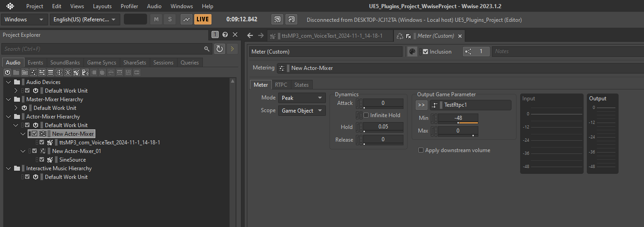Click the S solo button
The image size is (644, 227).
coord(170,20)
